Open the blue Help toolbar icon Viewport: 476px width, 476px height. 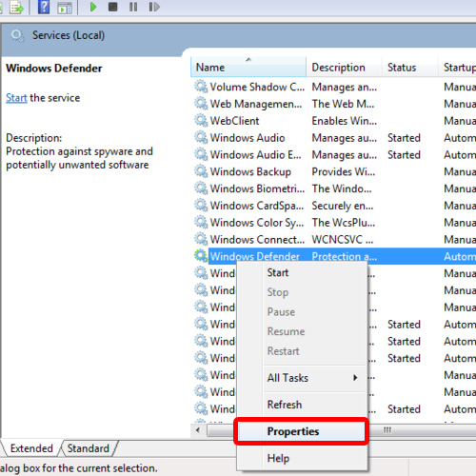pos(44,7)
